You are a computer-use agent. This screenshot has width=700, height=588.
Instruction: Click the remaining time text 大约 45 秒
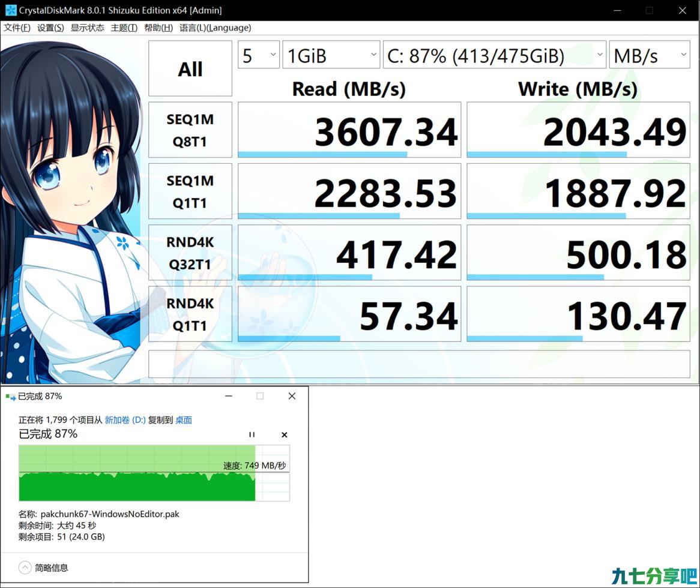point(76,526)
